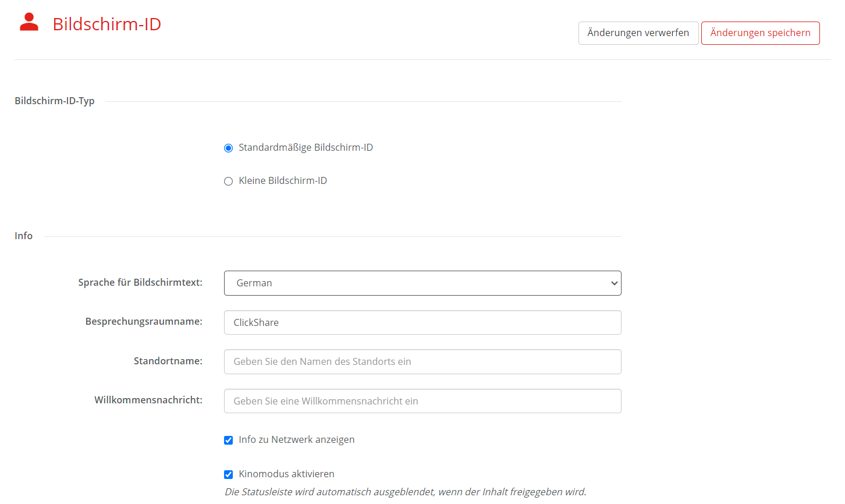
Task: Click the Bildschirm-ID page title
Action: pos(107,24)
